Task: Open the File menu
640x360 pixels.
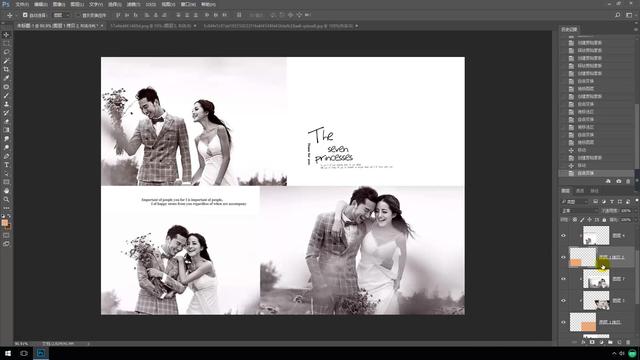Action: click(x=22, y=4)
